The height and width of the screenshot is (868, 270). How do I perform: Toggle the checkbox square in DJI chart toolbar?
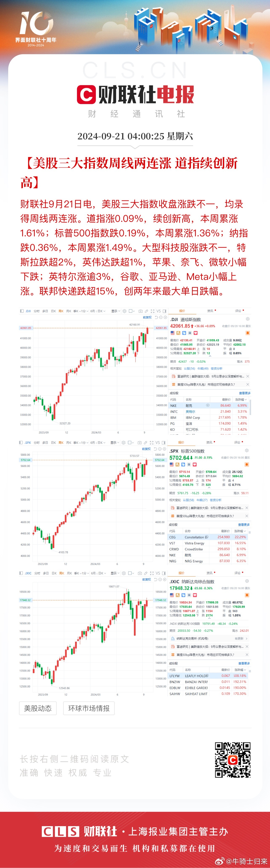pos(130,311)
